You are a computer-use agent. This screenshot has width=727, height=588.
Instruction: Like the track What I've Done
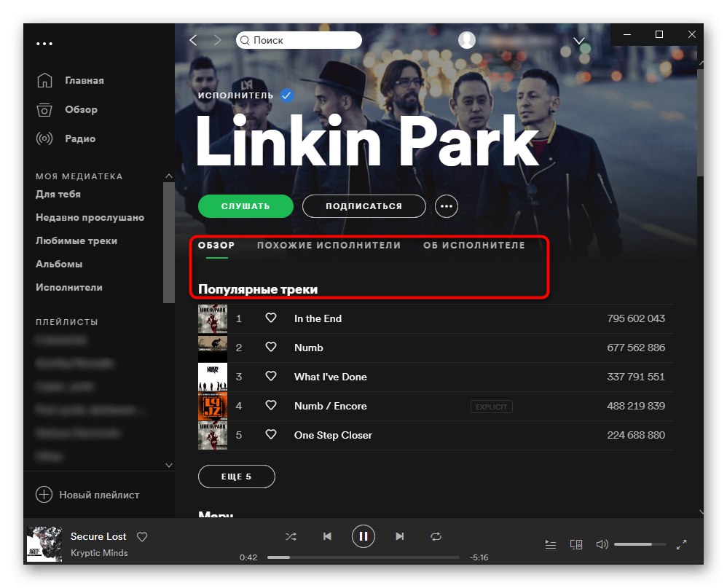tap(271, 376)
